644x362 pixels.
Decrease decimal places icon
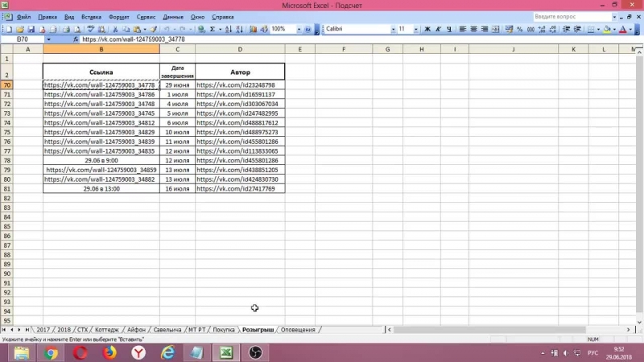[x=553, y=29]
